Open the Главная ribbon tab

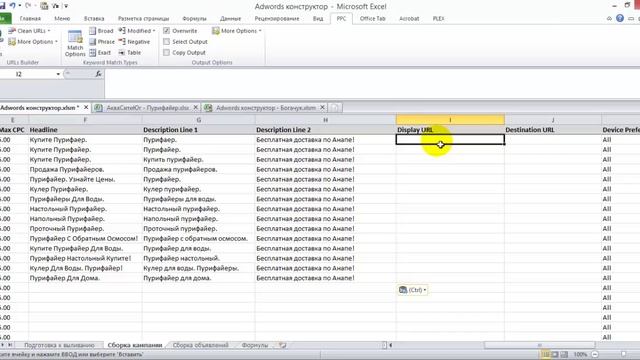(x=30, y=18)
